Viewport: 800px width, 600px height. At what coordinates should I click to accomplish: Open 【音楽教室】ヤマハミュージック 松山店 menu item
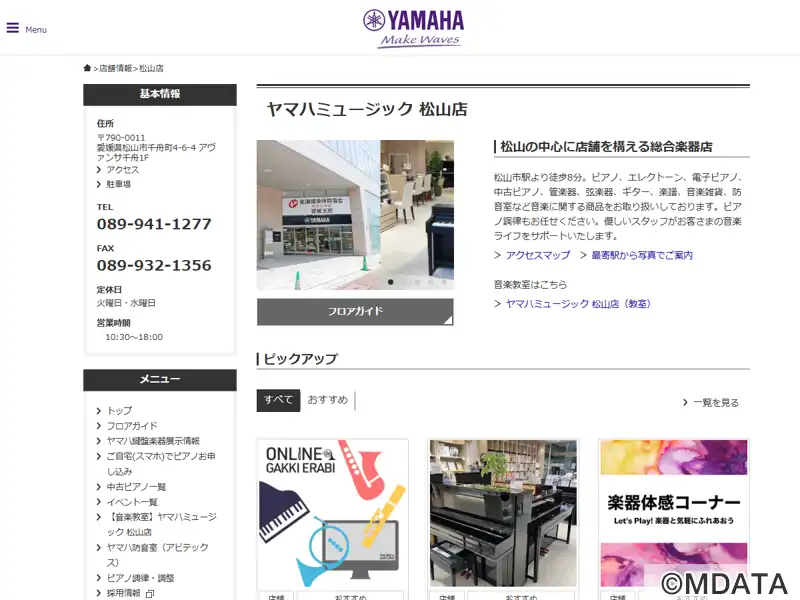161,524
